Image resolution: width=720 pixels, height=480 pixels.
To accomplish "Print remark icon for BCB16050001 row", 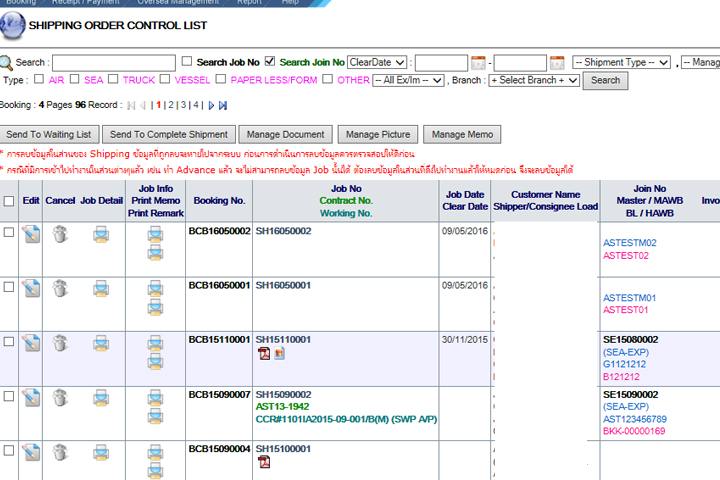I will coord(155,306).
